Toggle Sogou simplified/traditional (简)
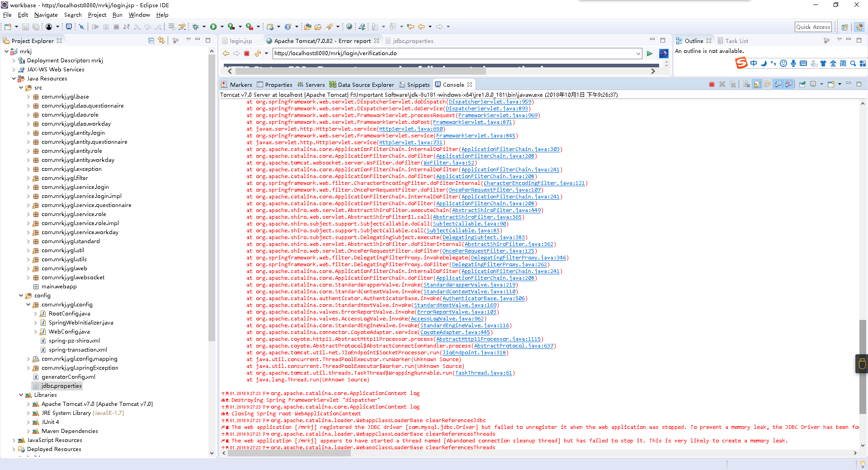The height and width of the screenshot is (470, 868). tap(843, 63)
